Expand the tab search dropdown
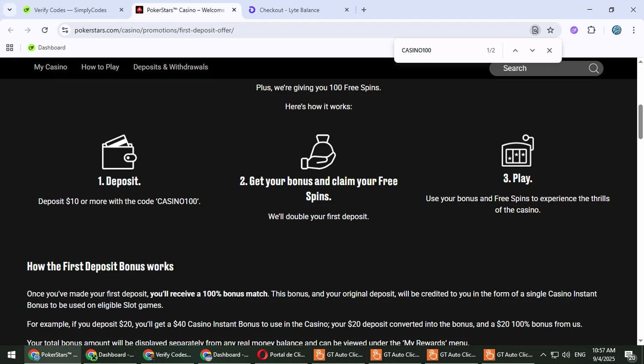Viewport: 644px width, 364px height. coord(9,9)
